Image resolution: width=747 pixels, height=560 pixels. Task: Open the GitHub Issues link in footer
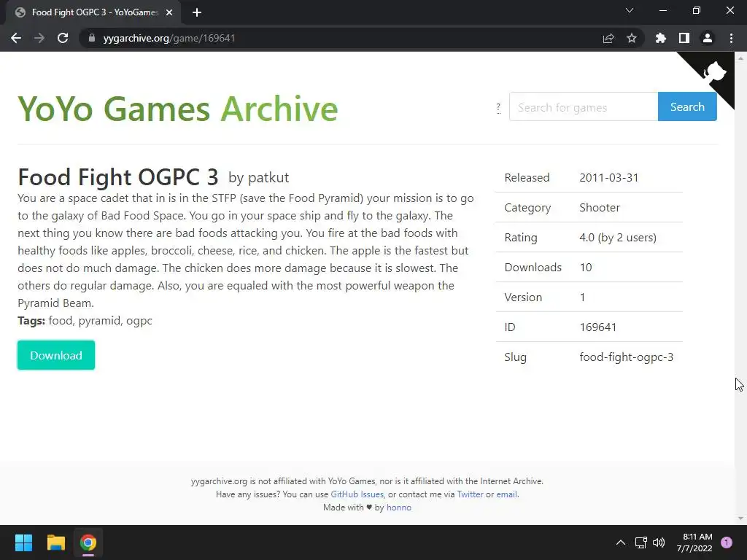(357, 494)
